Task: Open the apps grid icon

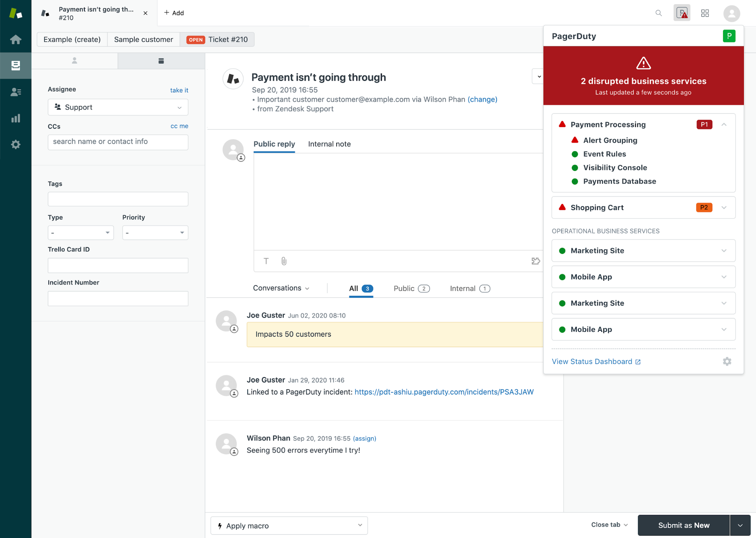Action: [x=705, y=13]
